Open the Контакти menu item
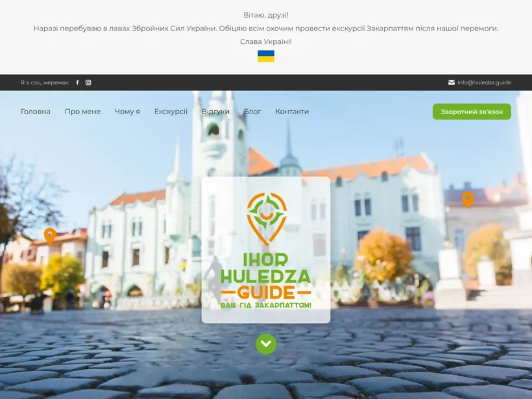The width and height of the screenshot is (532, 399). coord(292,112)
